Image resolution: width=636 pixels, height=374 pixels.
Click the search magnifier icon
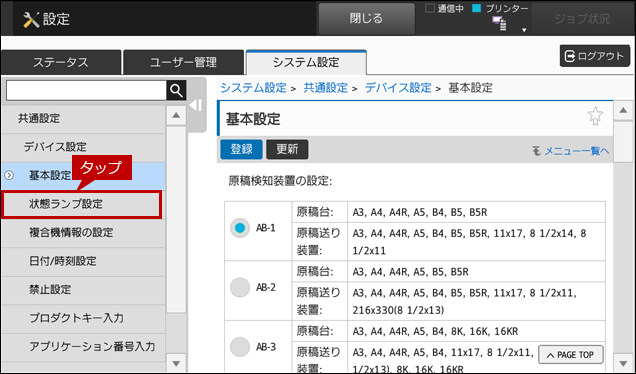[176, 90]
